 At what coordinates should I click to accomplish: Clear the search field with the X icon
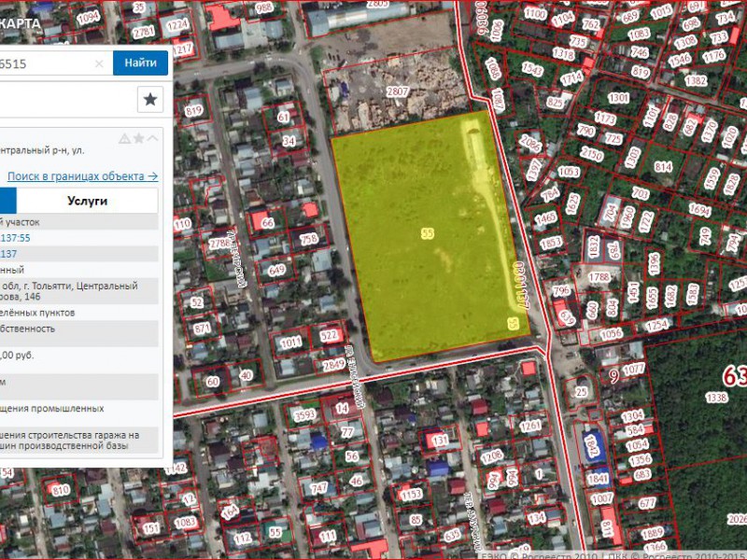[99, 63]
